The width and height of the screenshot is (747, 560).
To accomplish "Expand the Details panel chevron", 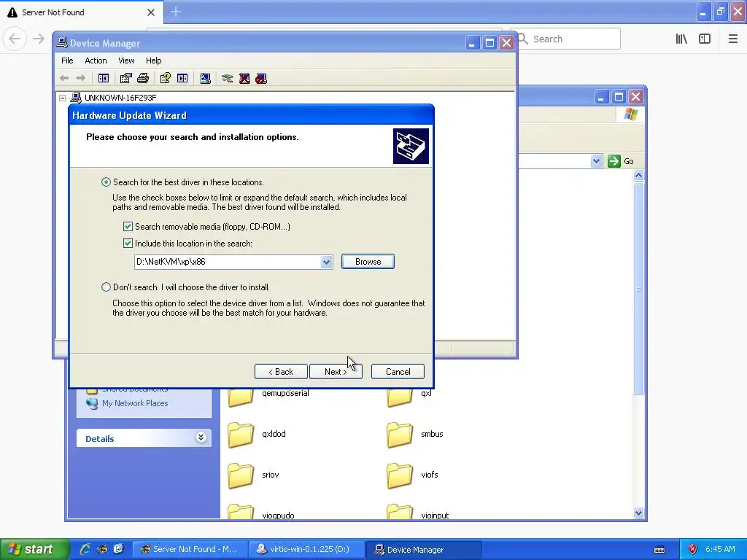I will point(201,437).
